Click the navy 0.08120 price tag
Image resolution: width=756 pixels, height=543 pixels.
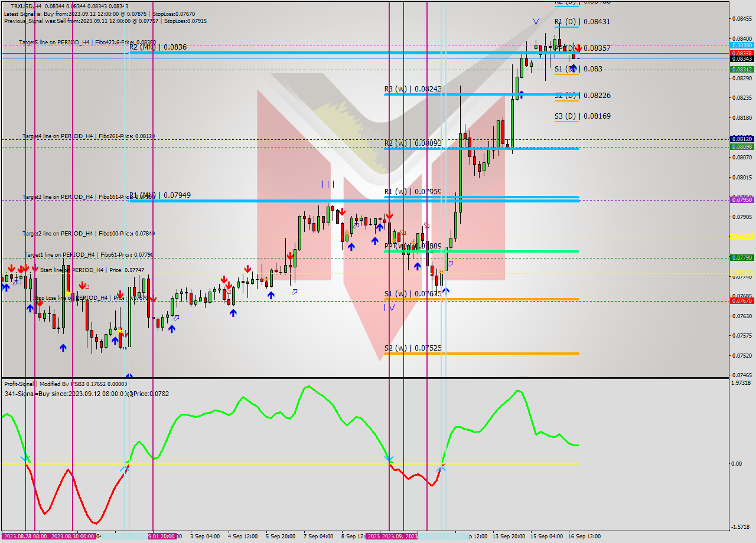point(742,139)
